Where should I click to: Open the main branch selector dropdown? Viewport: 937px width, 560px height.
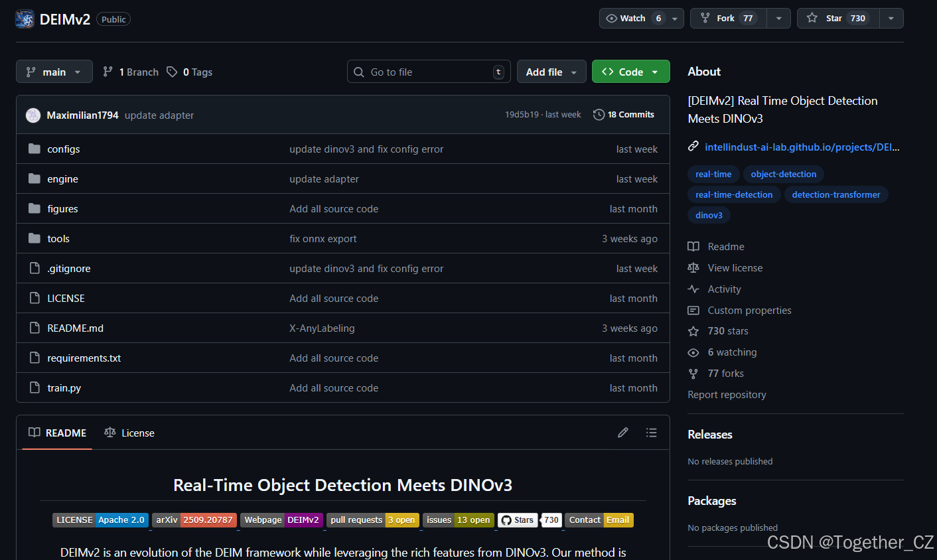pos(53,72)
